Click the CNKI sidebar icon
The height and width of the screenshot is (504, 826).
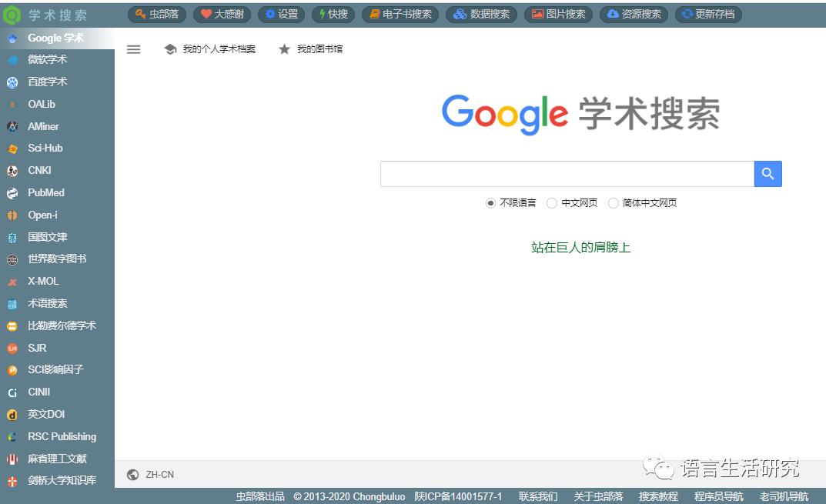[x=12, y=171]
